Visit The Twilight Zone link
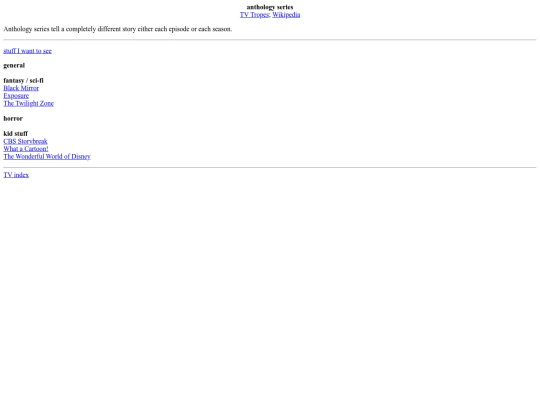Image resolution: width=540 pixels, height=405 pixels. (x=29, y=103)
